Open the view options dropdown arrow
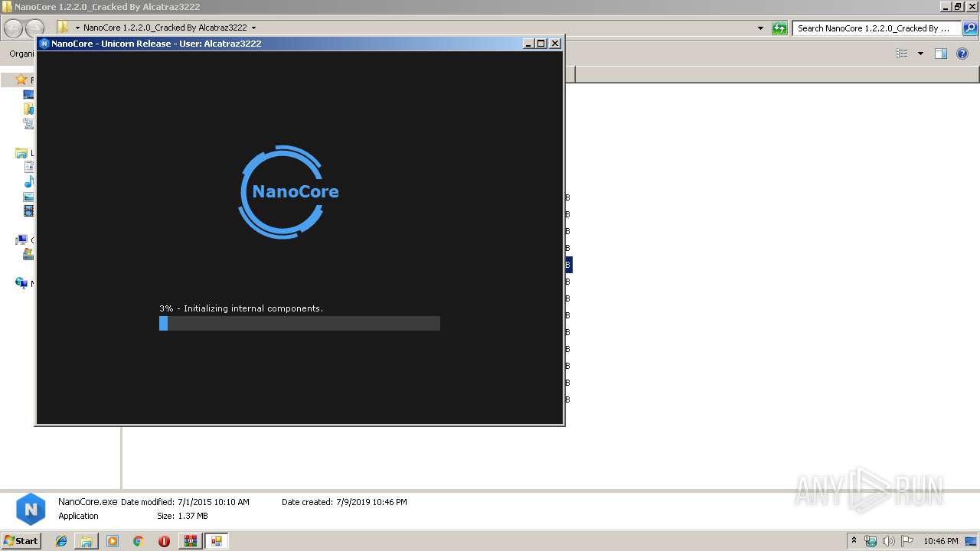 click(x=920, y=54)
